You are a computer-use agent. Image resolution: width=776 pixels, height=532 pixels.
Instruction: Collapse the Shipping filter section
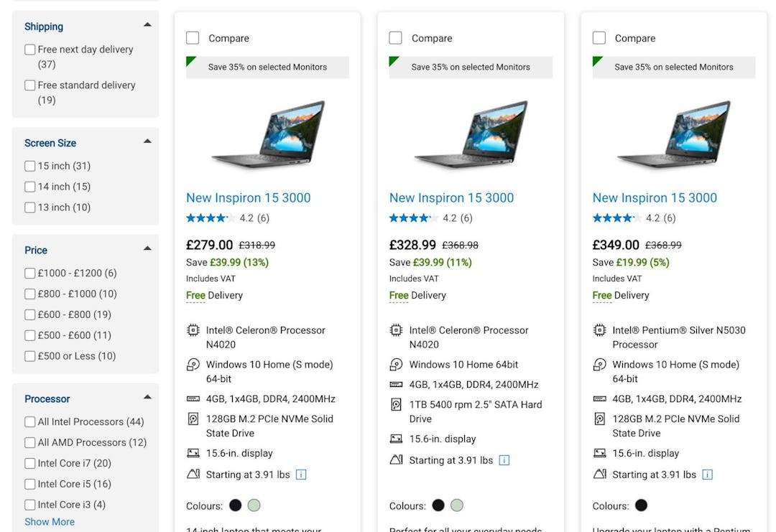tap(147, 24)
